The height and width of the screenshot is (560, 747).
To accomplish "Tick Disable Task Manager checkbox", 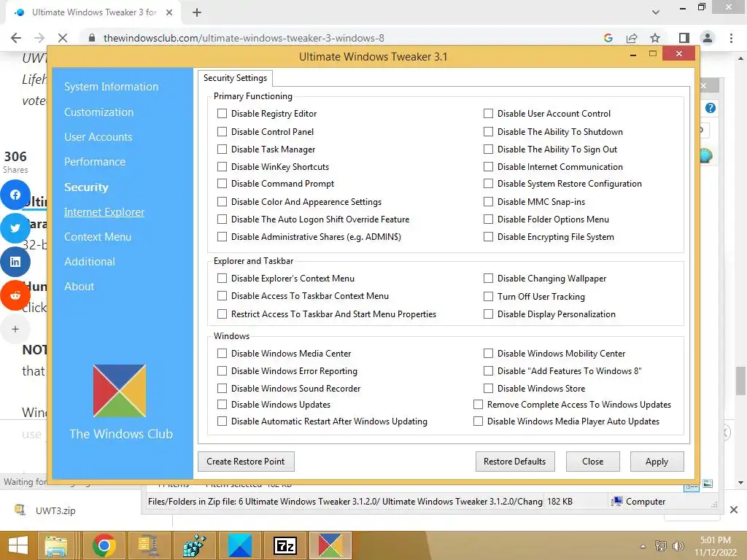I will pyautogui.click(x=222, y=149).
